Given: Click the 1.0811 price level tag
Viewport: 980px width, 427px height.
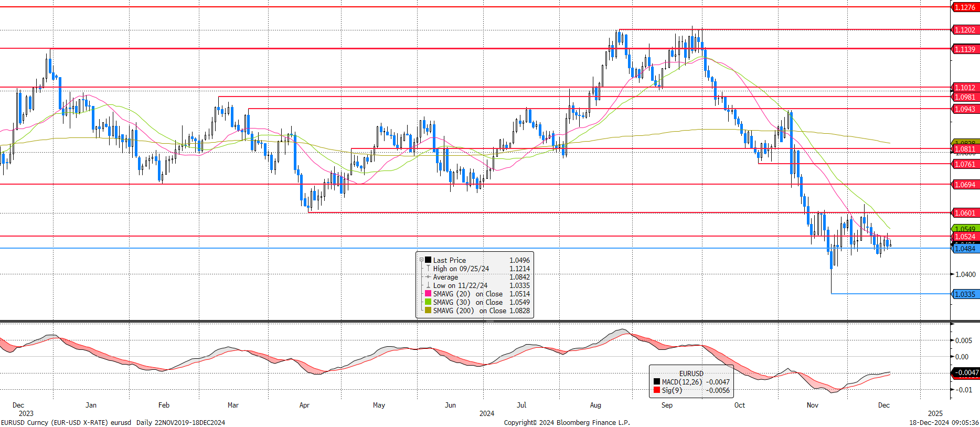Looking at the screenshot, I should [965, 149].
